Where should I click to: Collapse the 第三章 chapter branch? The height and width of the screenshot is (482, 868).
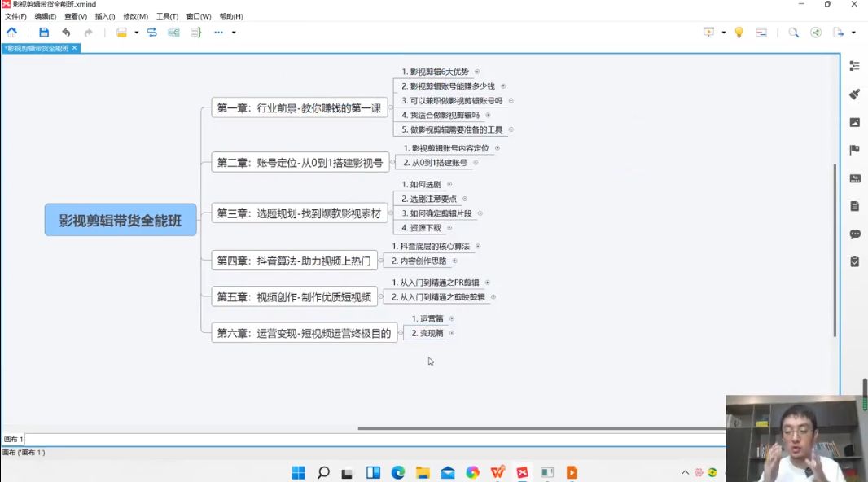tap(390, 213)
